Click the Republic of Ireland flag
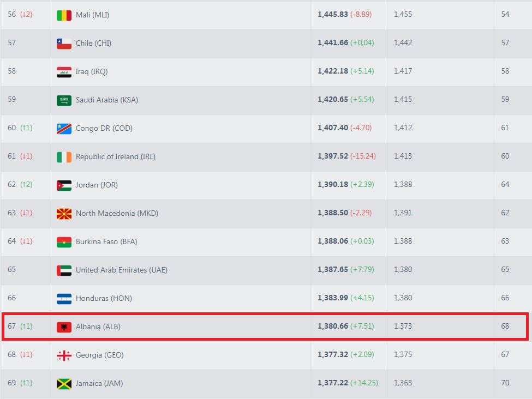Image resolution: width=532 pixels, height=399 pixels. [x=64, y=157]
